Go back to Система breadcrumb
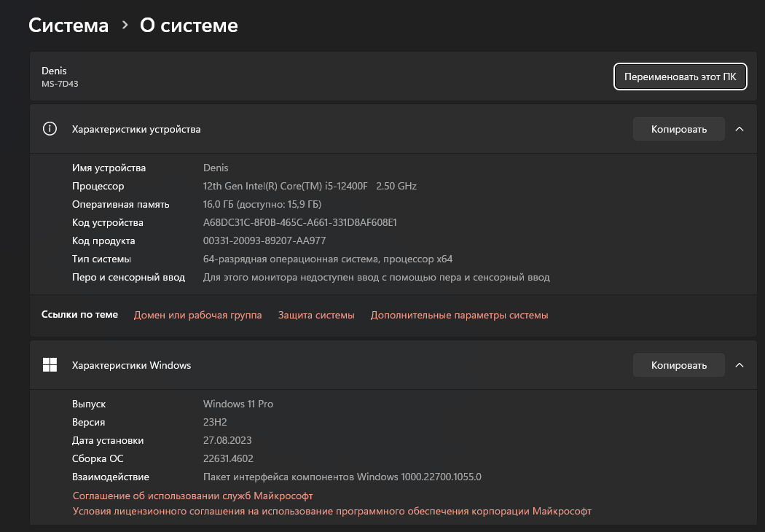 68,26
